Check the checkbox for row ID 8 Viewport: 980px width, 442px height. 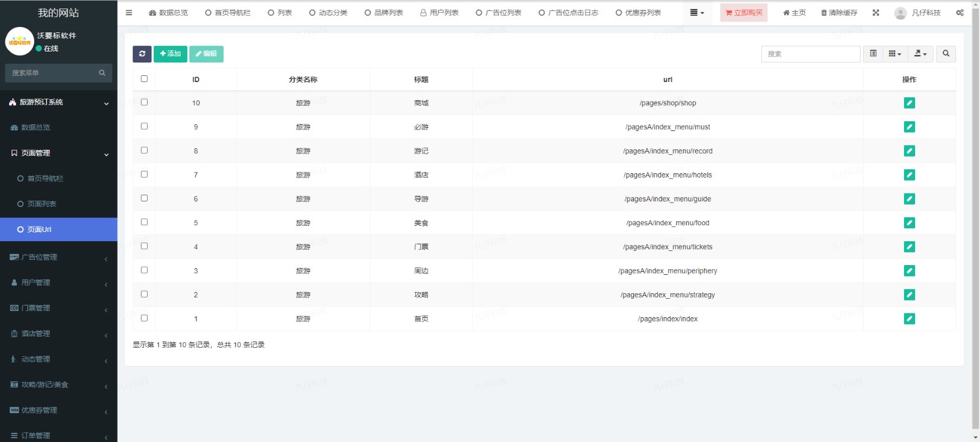(144, 150)
